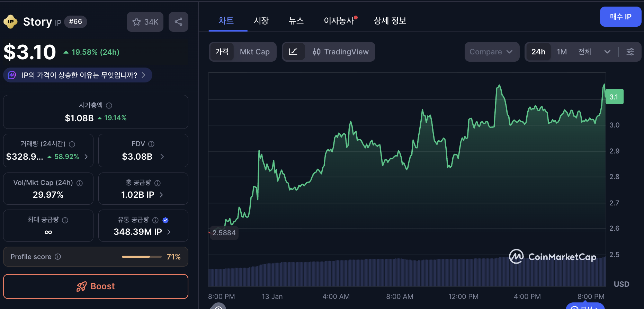The width and height of the screenshot is (644, 309).
Task: Click the info icon beside 총 공급량
Action: coord(158,183)
